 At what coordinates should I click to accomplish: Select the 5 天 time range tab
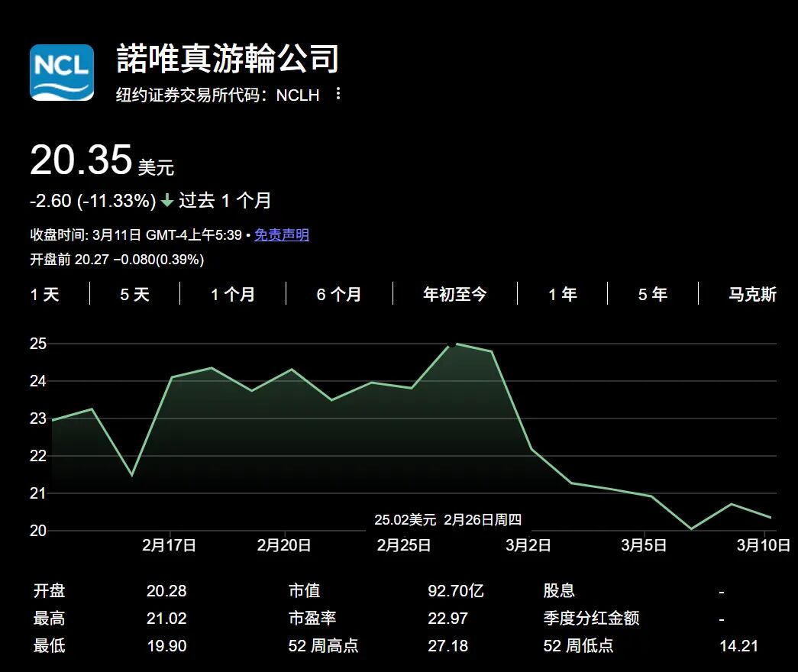coord(134,295)
